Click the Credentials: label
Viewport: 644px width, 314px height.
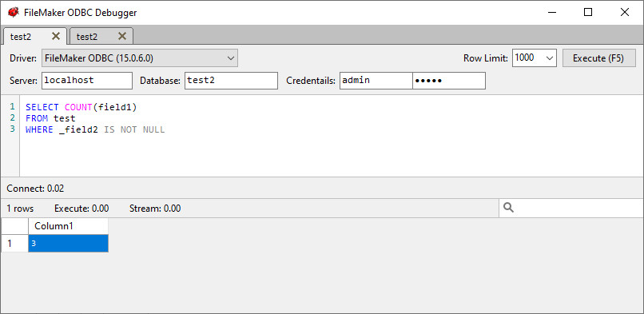(311, 81)
